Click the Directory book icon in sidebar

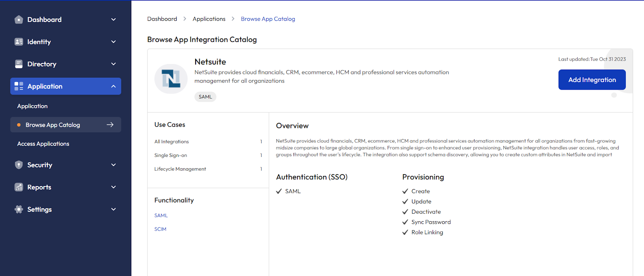tap(19, 64)
